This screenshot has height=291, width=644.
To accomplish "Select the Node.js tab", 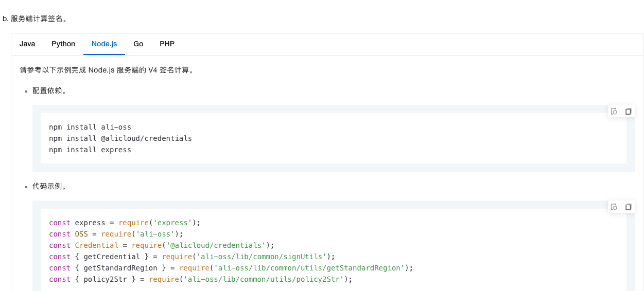I will (105, 44).
